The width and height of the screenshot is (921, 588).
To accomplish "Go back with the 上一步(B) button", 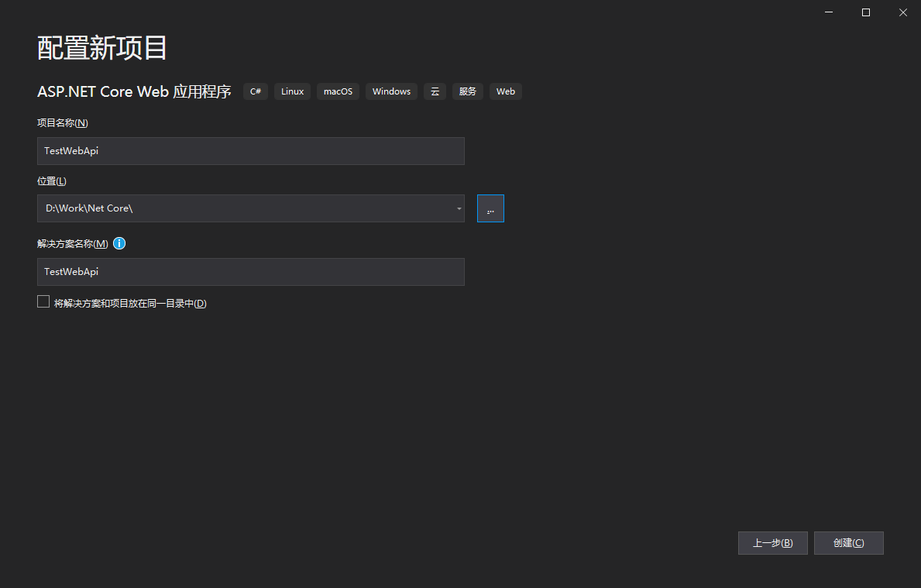I will pos(773,543).
